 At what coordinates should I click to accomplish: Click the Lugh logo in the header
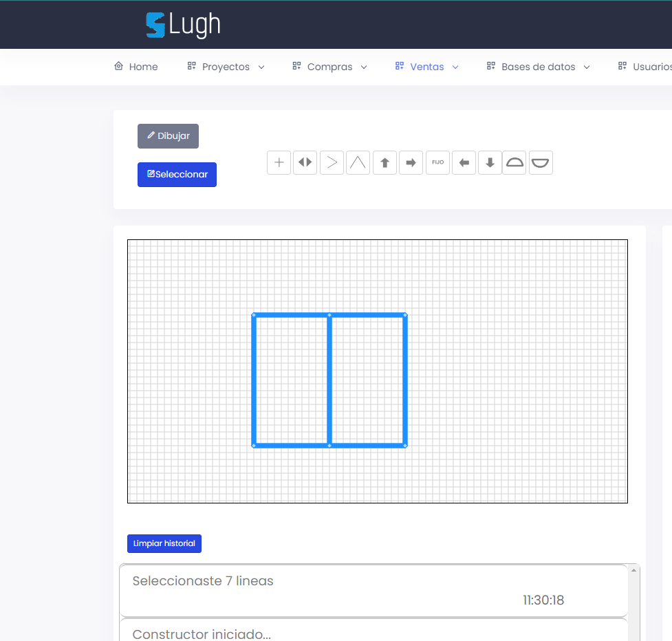click(183, 25)
